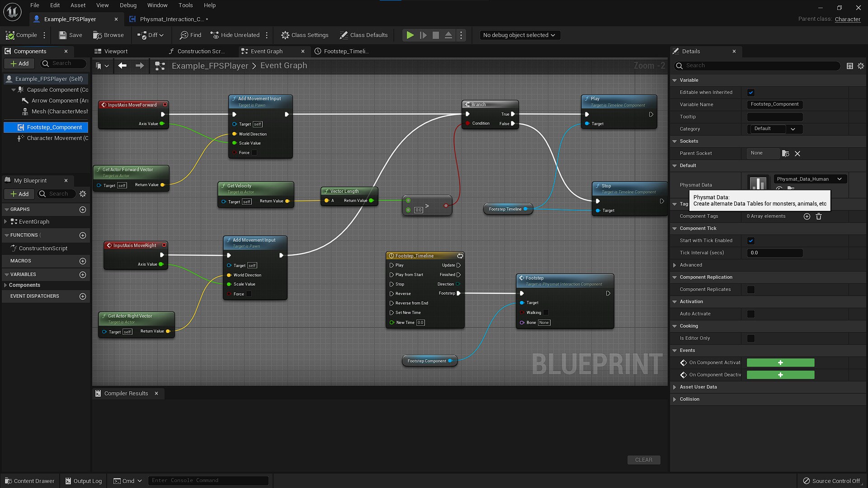The image size is (868, 488).
Task: Disable Start with Tick Enabled checkbox
Action: 751,241
